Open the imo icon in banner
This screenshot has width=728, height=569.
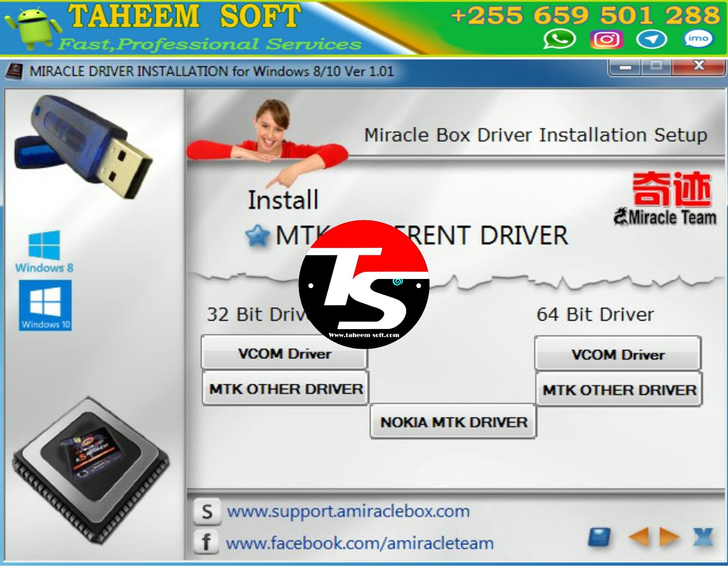pyautogui.click(x=698, y=39)
